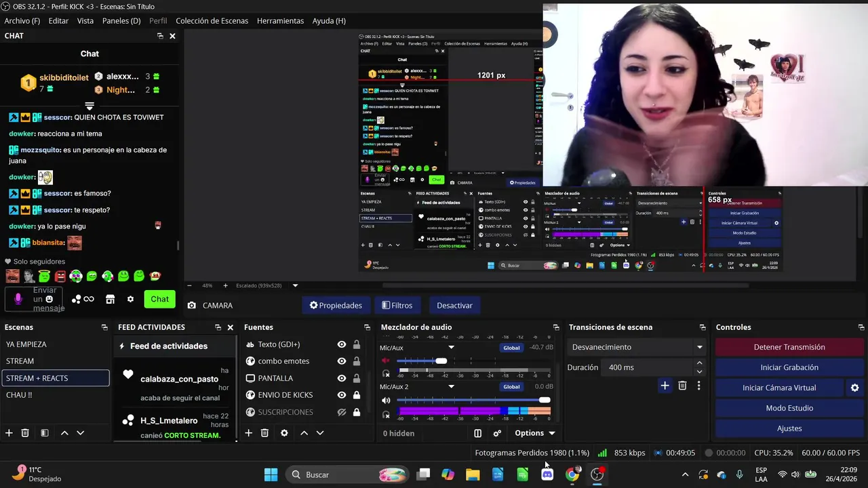Open virtual camera settings gear
This screenshot has width=868, height=488.
855,388
